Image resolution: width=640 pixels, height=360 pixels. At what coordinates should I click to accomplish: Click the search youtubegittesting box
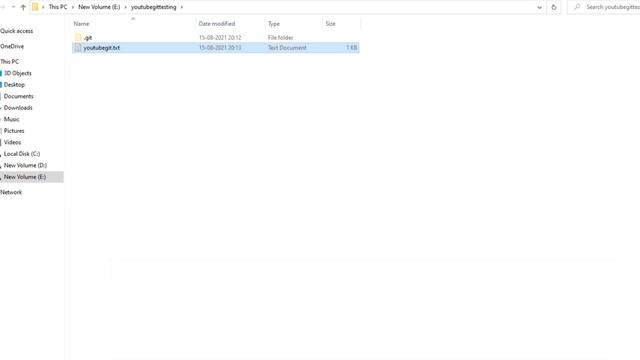604,7
